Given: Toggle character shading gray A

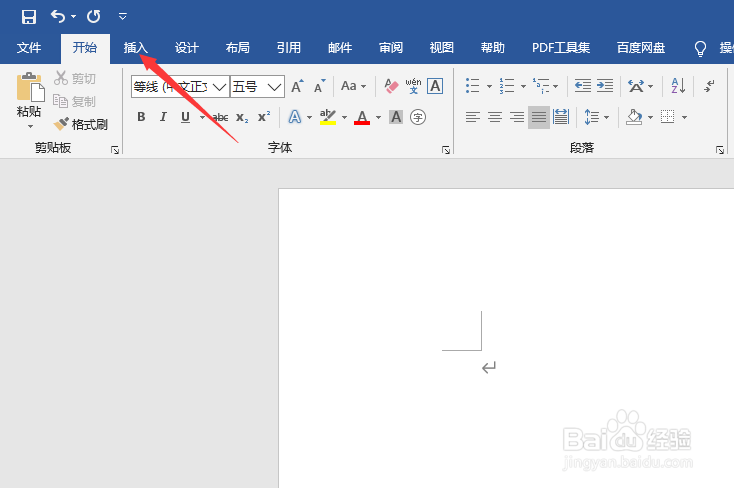Looking at the screenshot, I should point(396,117).
